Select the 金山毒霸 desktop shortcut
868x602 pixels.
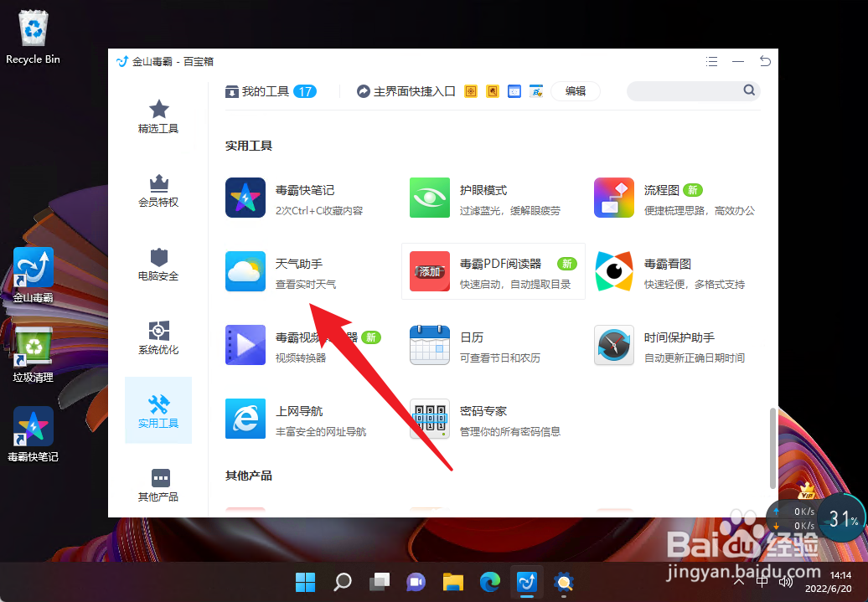click(x=34, y=275)
